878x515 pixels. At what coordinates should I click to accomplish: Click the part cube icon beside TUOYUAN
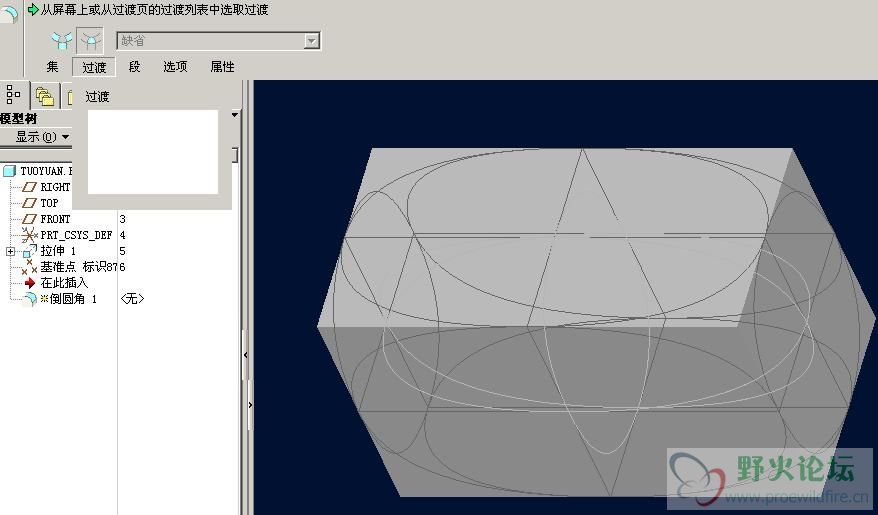coord(10,171)
